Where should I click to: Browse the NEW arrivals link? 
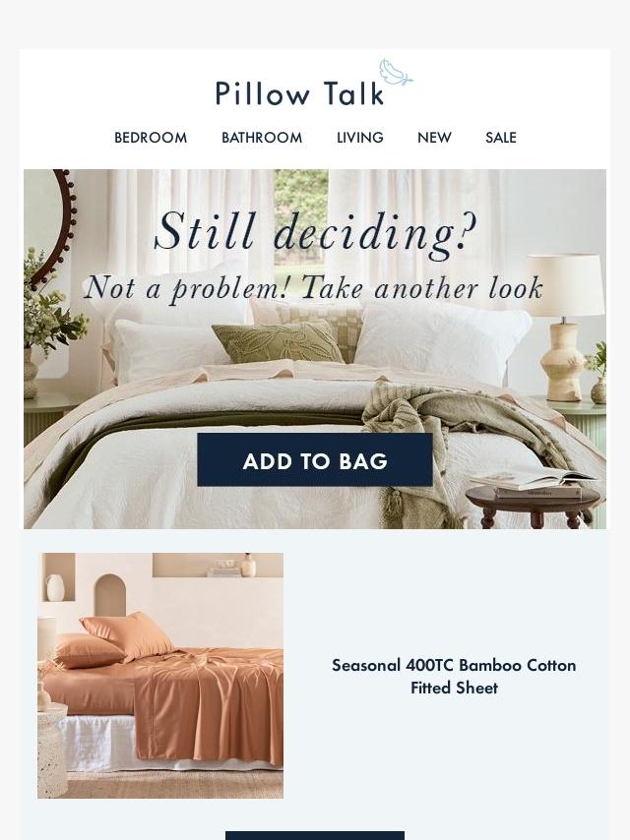pyautogui.click(x=434, y=138)
